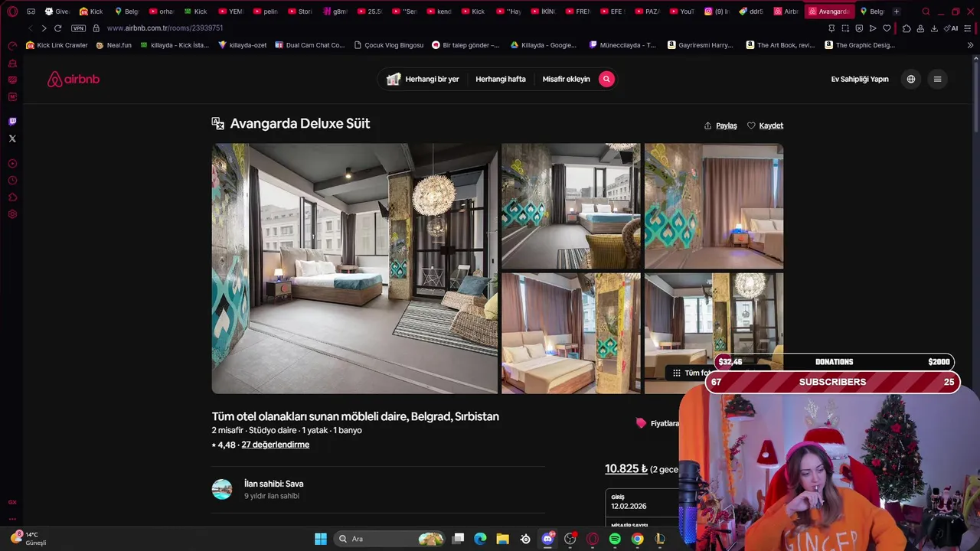
Task: Open the top-middle bedroom photo
Action: [570, 206]
